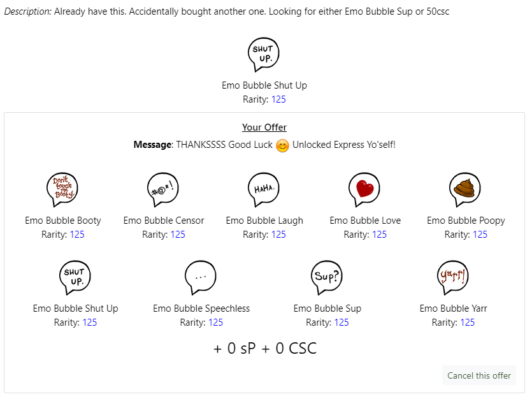Open rarity 125 link under Emo Bubble Love

tap(379, 235)
